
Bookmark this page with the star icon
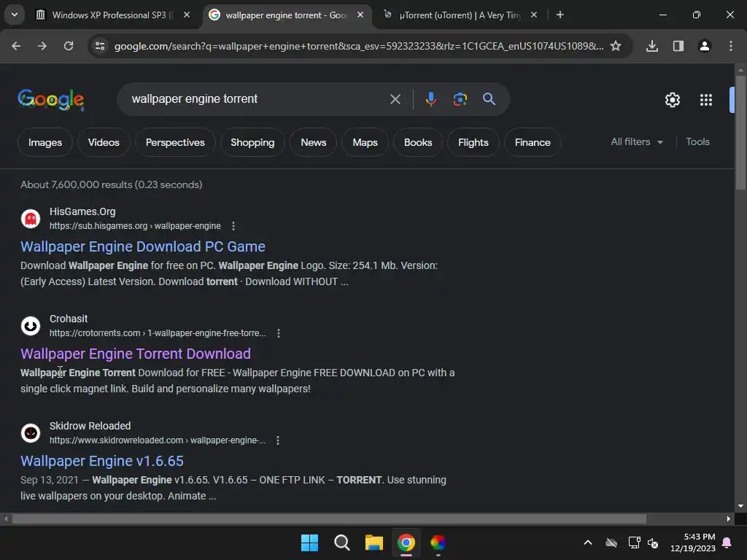616,46
